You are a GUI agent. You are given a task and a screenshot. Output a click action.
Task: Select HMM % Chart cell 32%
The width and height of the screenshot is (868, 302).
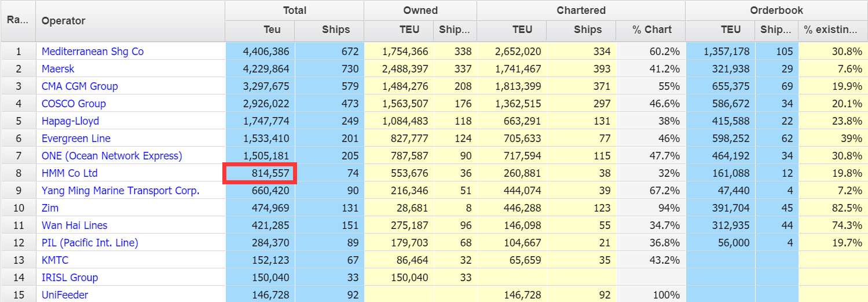(x=651, y=173)
